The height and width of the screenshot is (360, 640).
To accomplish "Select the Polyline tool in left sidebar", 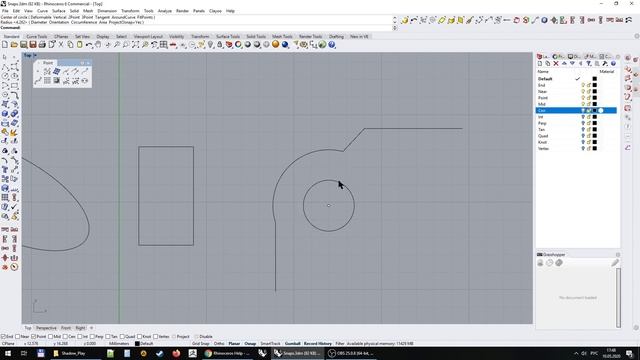I will (5, 67).
